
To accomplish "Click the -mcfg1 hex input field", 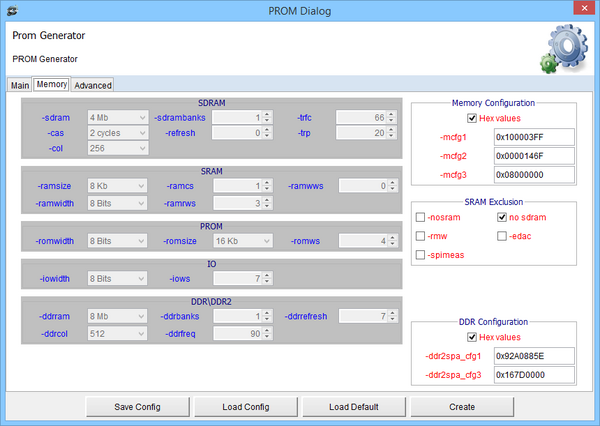I will (534, 137).
